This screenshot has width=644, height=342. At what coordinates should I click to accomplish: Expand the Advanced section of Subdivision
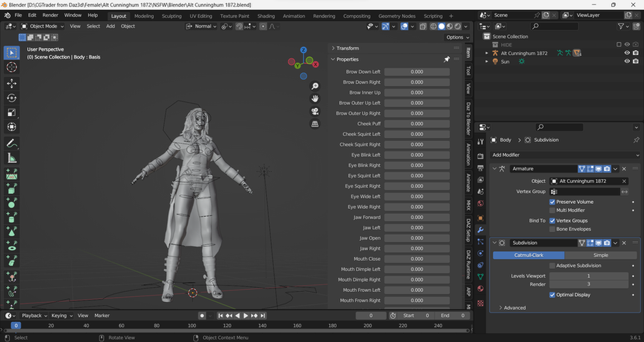tap(514, 308)
